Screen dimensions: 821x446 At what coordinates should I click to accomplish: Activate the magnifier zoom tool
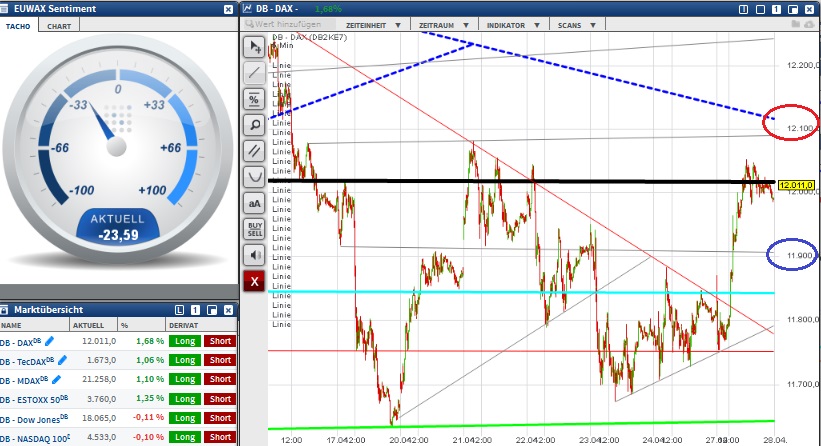[x=254, y=125]
